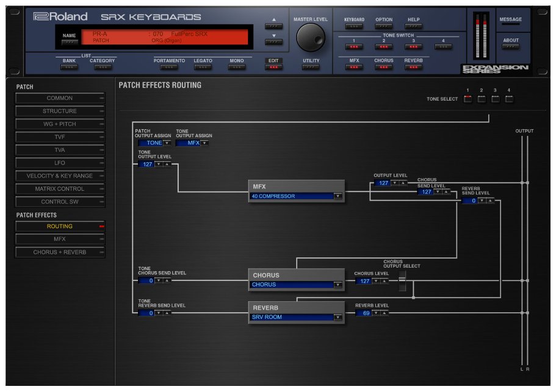Increase Reverb Level with up arrow
This screenshot has height=392, width=556.
tap(384, 313)
